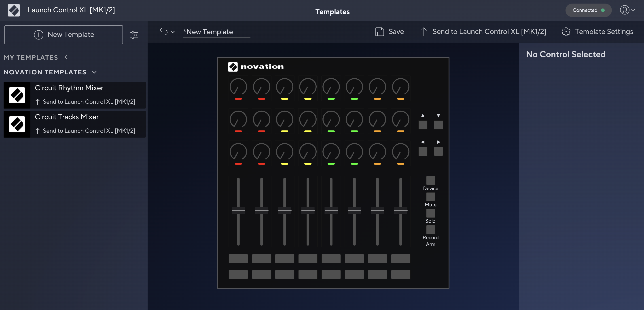Expand the My Templates section chevron
This screenshot has width=644, height=310.
pyautogui.click(x=66, y=57)
